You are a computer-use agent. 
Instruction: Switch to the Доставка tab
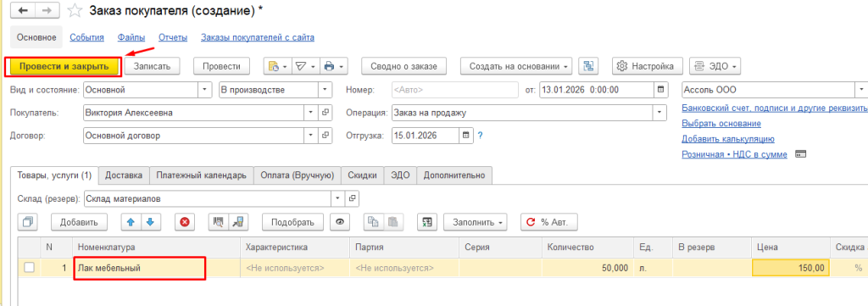coord(124,175)
